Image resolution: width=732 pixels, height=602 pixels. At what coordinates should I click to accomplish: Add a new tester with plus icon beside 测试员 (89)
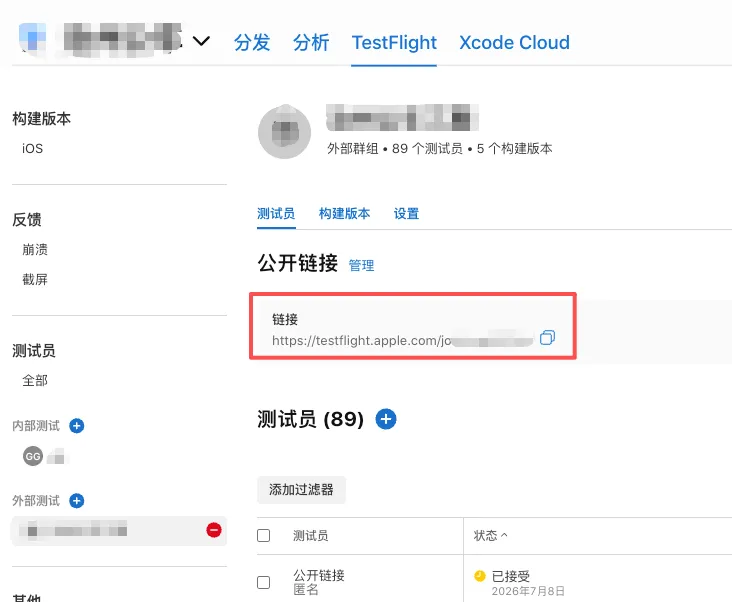pyautogui.click(x=386, y=419)
